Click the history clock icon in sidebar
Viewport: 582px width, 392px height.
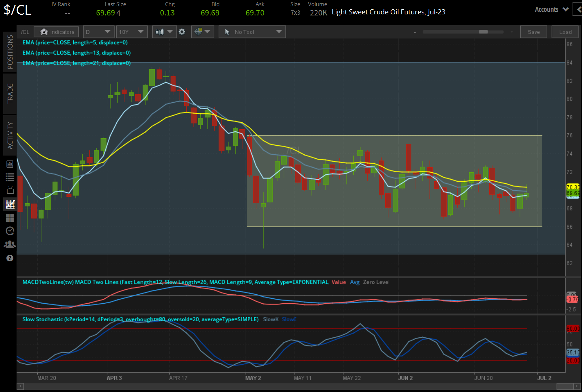[x=10, y=231]
